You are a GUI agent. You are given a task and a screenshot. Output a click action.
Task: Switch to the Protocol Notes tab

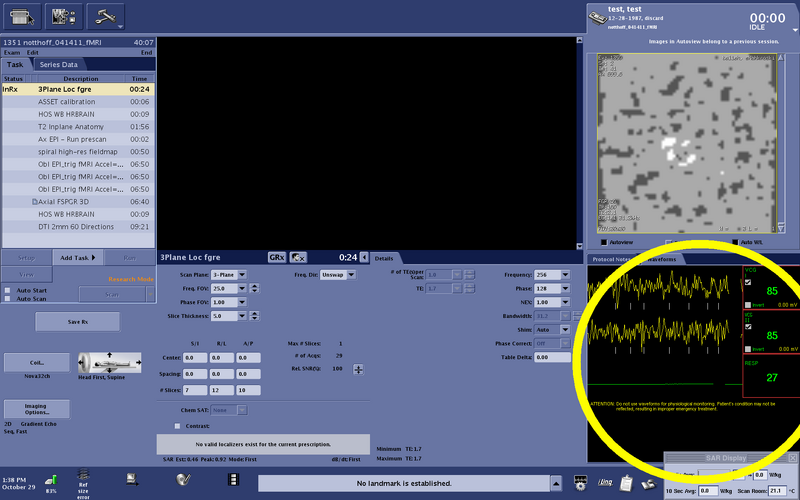tap(612, 259)
